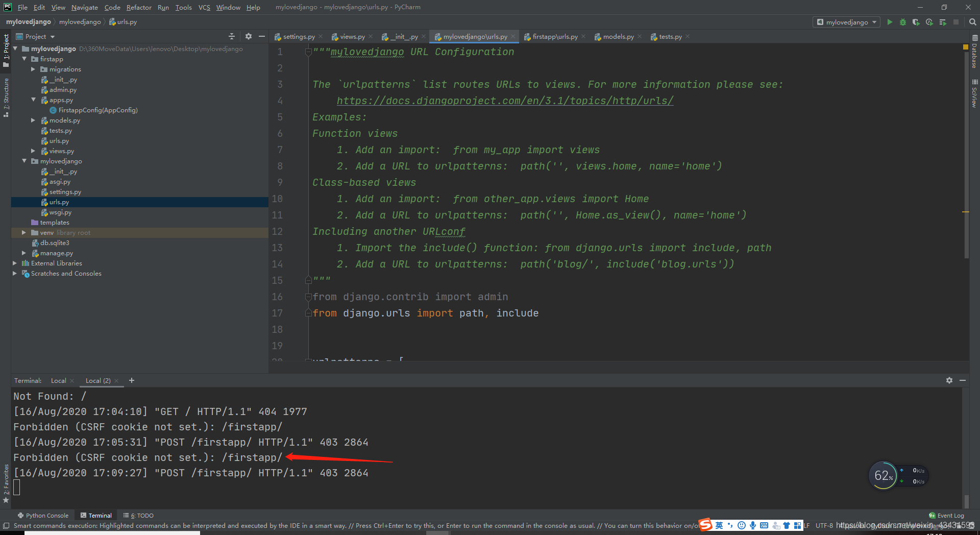Image resolution: width=980 pixels, height=535 pixels.
Task: Open run configuration dropdown mylovedjango
Action: click(846, 22)
